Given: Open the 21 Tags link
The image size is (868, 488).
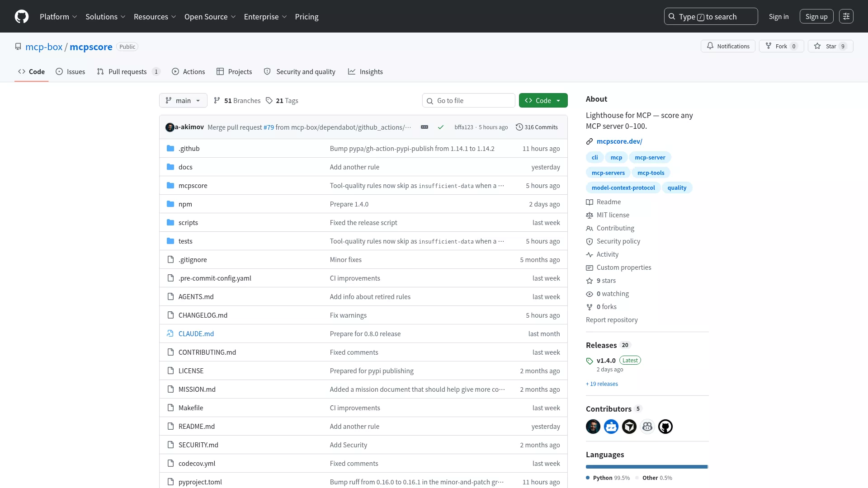Looking at the screenshot, I should pyautogui.click(x=282, y=101).
